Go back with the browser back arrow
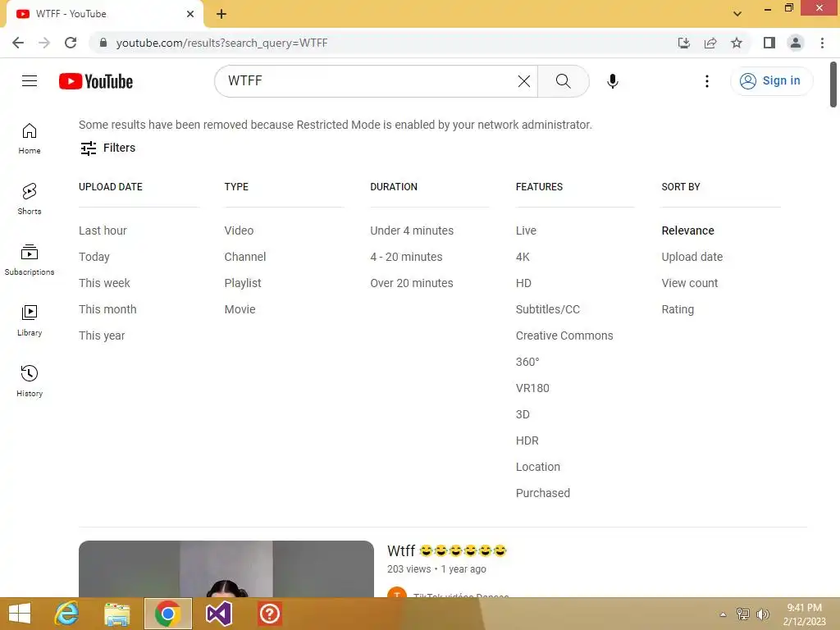 (18, 43)
